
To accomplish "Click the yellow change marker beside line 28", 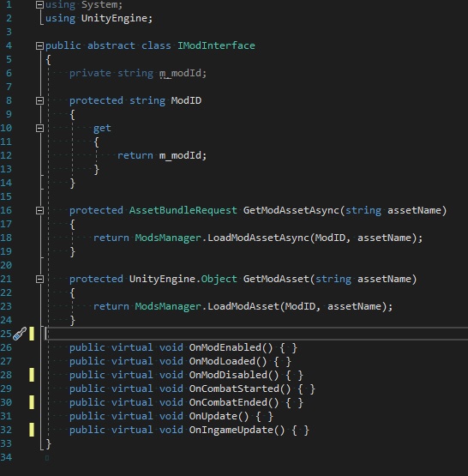I will click(32, 375).
